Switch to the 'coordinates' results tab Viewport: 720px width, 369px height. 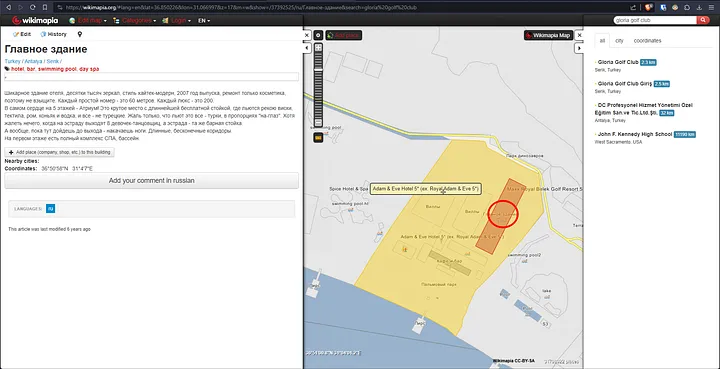(x=647, y=40)
